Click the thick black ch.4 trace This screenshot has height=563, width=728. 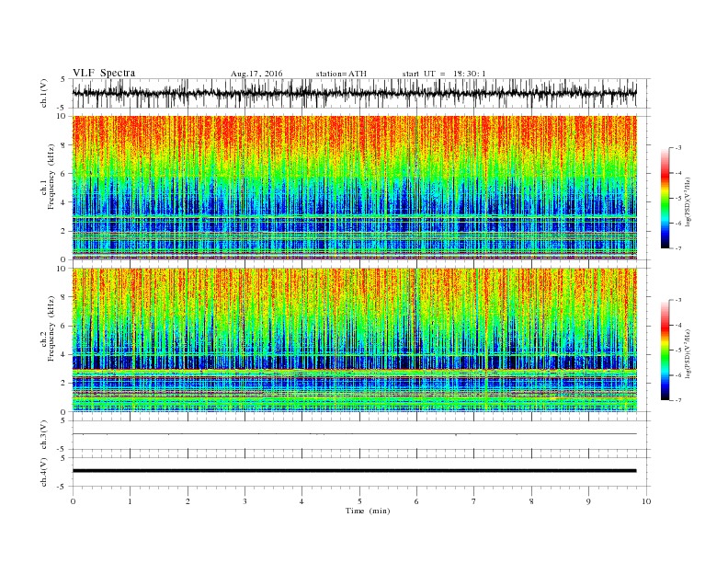[354, 471]
